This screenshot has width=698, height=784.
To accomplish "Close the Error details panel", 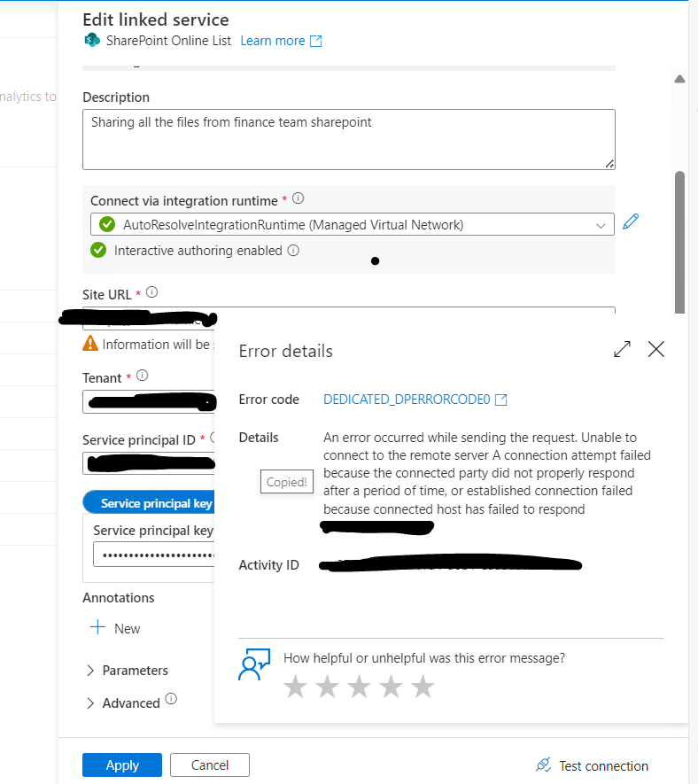I will 656,349.
